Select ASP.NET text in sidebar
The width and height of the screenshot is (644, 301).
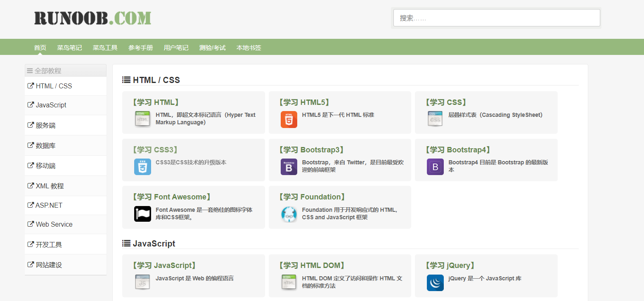click(x=49, y=205)
